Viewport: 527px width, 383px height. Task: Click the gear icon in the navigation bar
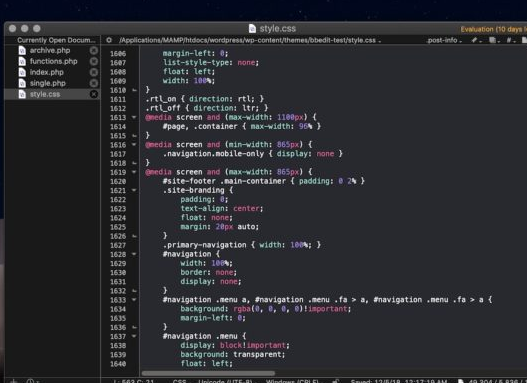point(109,40)
